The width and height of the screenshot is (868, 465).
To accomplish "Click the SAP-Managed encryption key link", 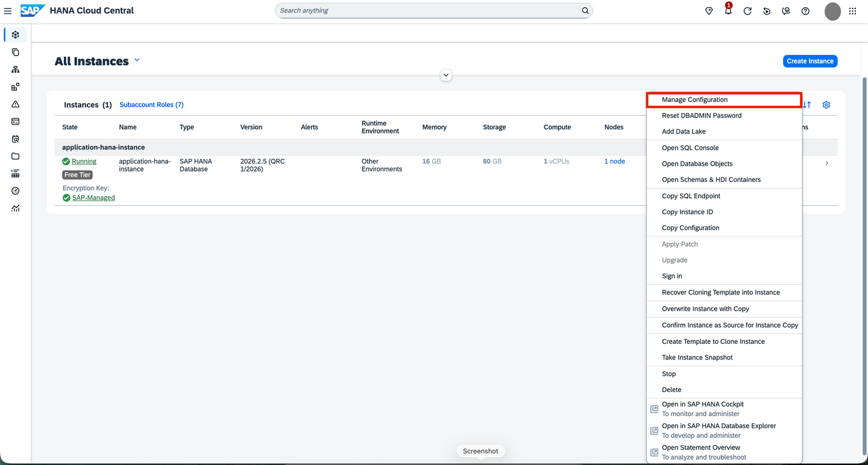I will pyautogui.click(x=93, y=198).
